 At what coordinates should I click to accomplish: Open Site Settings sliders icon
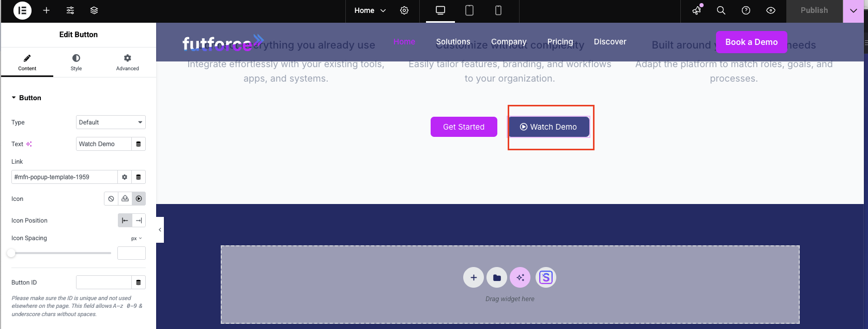(x=70, y=10)
